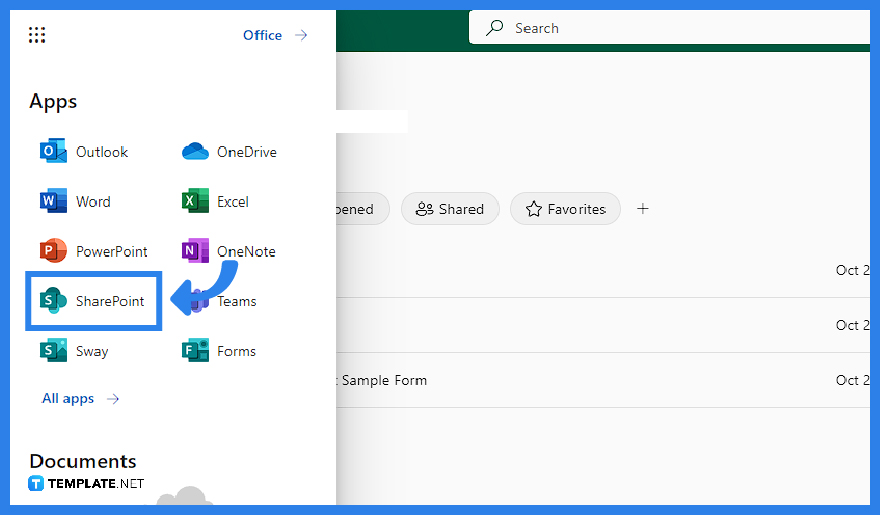Click the Word text label

click(93, 201)
